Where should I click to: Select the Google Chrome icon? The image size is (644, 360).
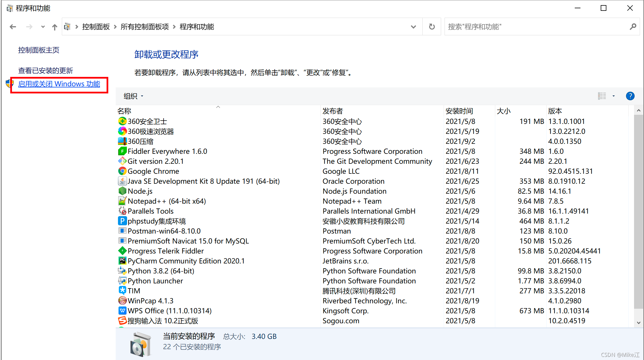122,171
